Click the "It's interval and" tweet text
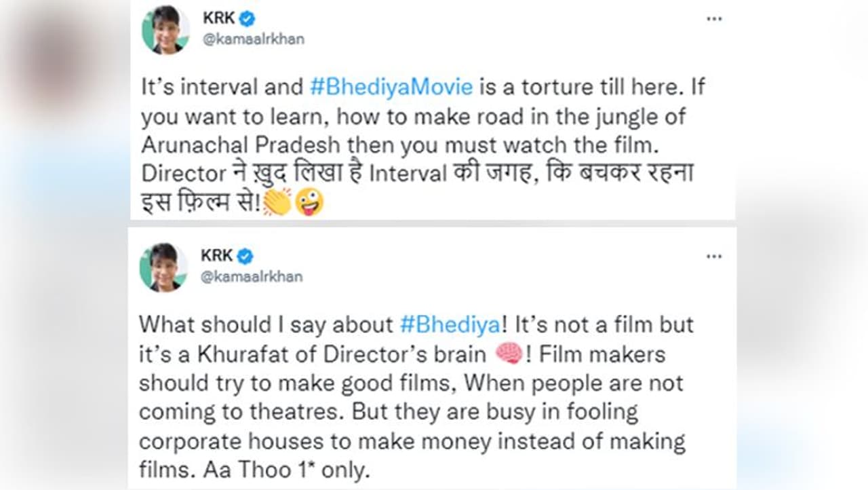The image size is (868, 490). click(221, 88)
